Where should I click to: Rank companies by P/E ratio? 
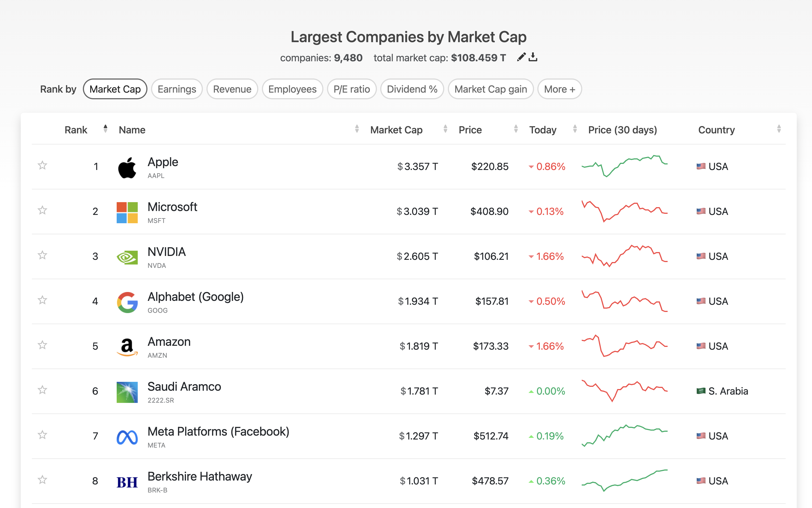pyautogui.click(x=352, y=89)
